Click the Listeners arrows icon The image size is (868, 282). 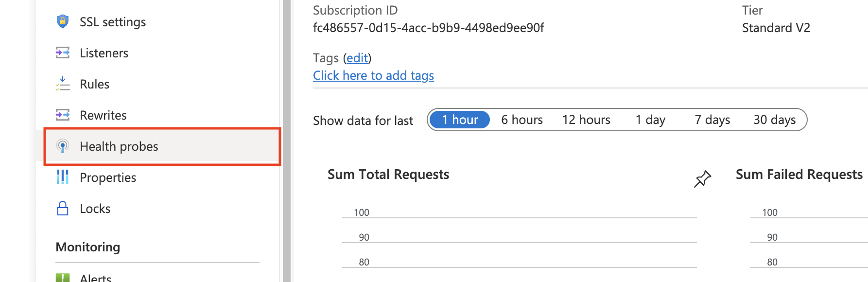click(63, 53)
